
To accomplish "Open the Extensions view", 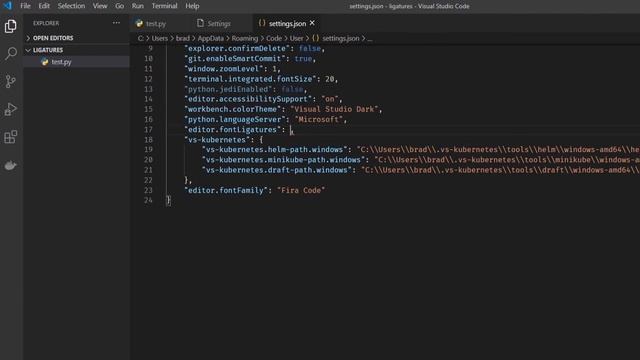I will pos(11,137).
